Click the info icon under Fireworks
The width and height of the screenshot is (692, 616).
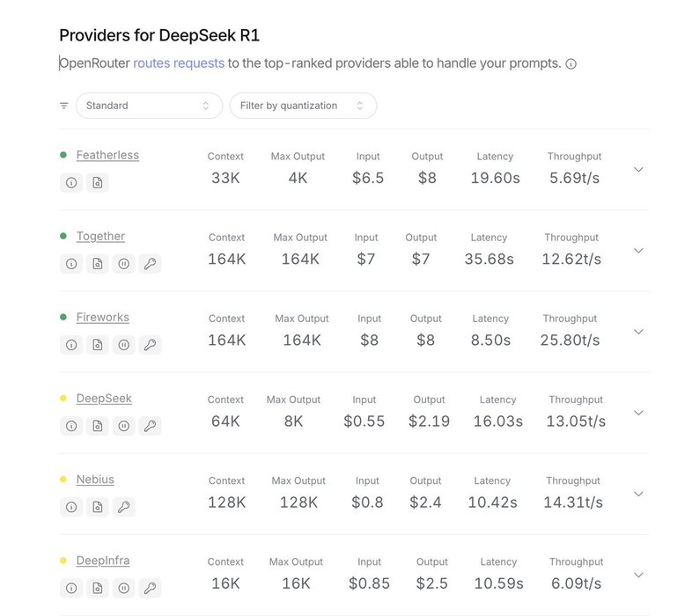(x=71, y=345)
